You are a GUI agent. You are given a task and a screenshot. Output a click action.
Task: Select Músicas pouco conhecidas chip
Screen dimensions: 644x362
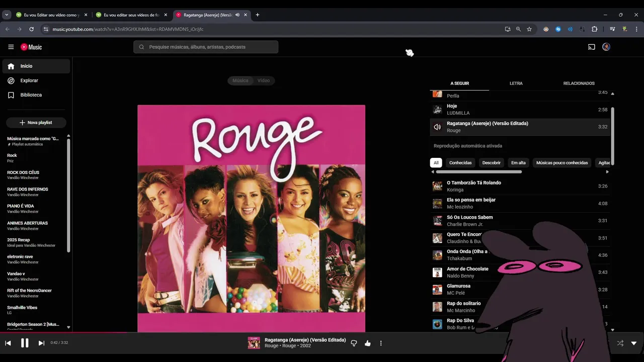pyautogui.click(x=562, y=163)
